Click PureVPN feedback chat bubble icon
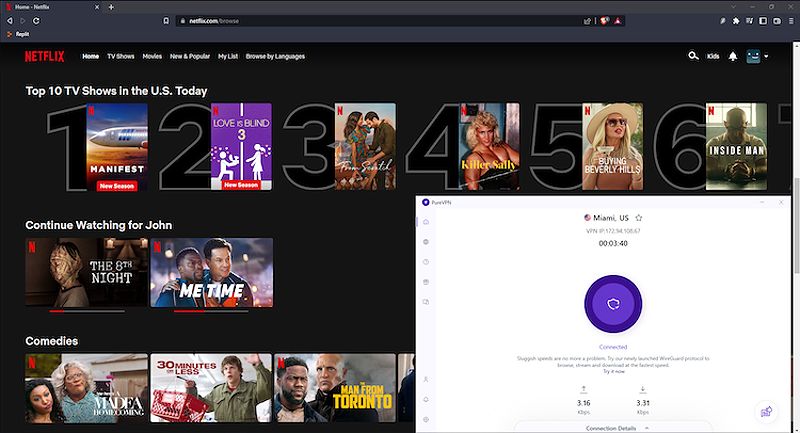The height and width of the screenshot is (433, 800). tap(766, 412)
